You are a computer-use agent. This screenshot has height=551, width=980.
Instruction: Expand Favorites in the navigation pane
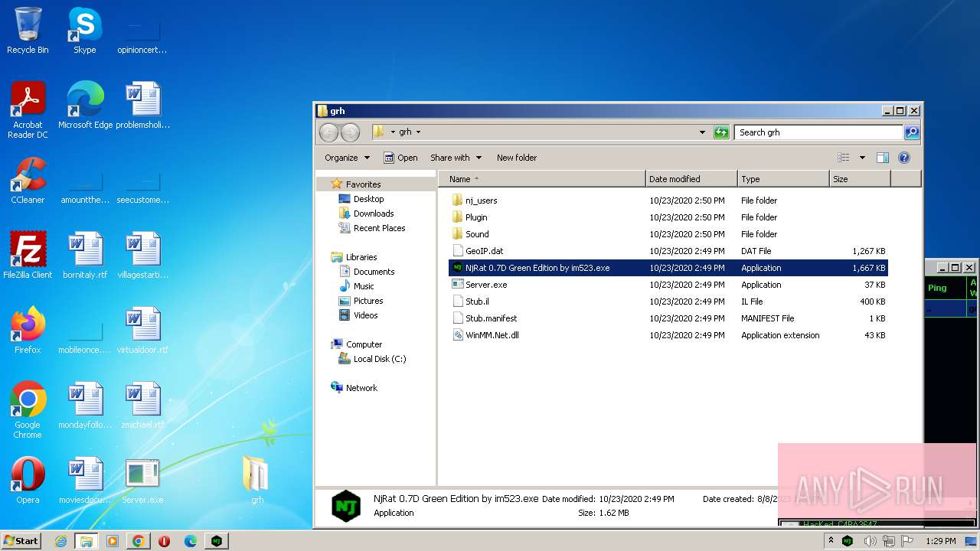pyautogui.click(x=363, y=184)
